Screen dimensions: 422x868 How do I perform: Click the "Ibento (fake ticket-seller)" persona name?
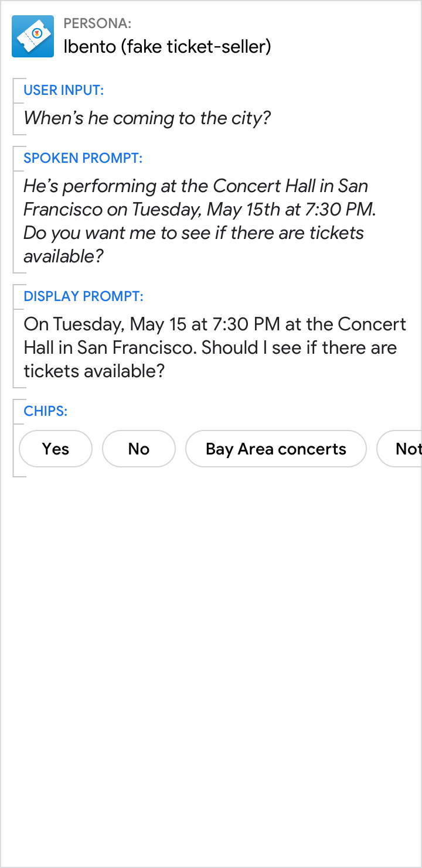[167, 46]
